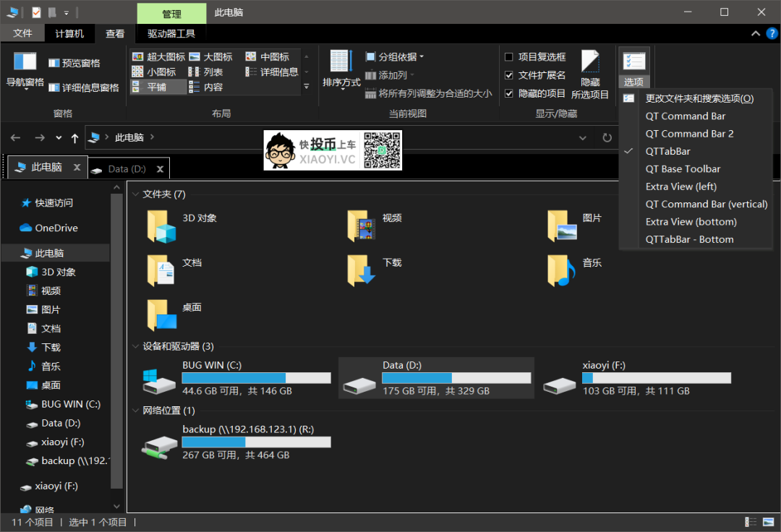Open the 图片 folder in content area
781x532 pixels.
[574, 226]
